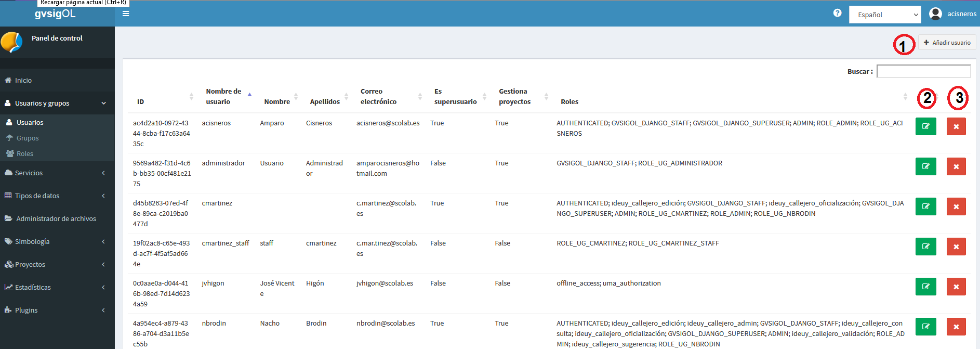This screenshot has height=349, width=980.
Task: Expand the Servicios sidebar section
Action: 57,173
